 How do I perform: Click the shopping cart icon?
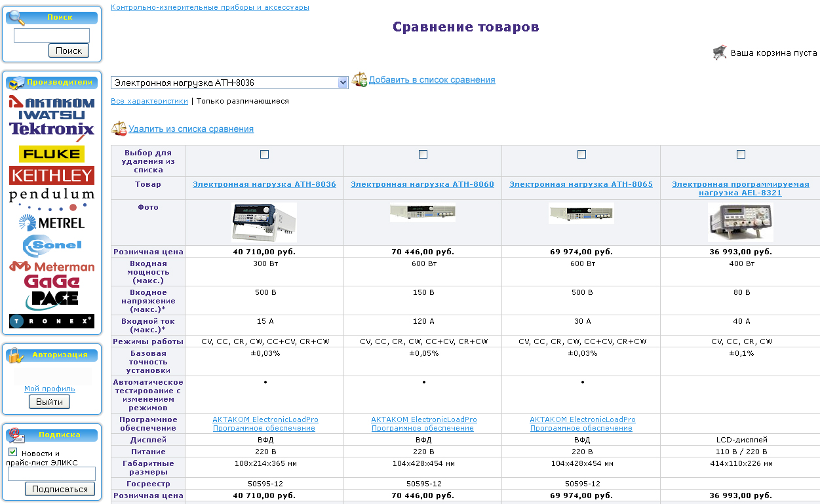[x=720, y=52]
